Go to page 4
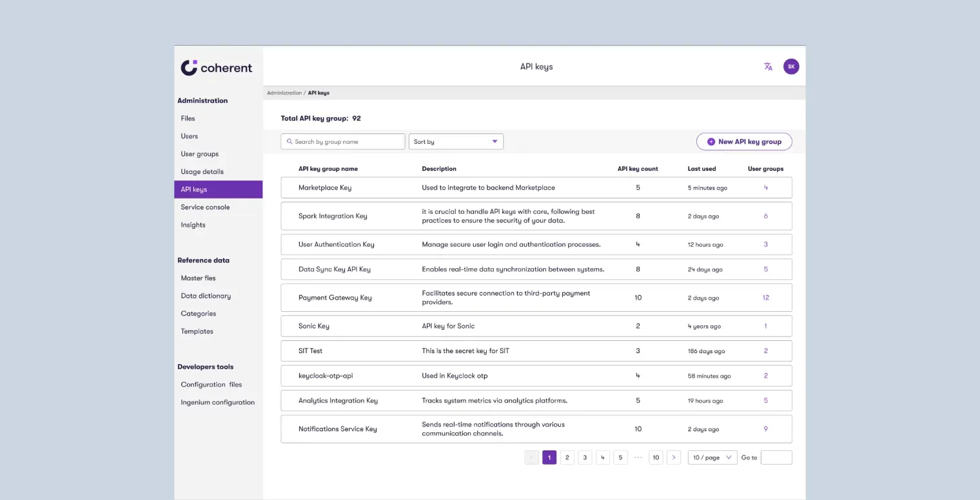Image resolution: width=980 pixels, height=500 pixels. (603, 457)
